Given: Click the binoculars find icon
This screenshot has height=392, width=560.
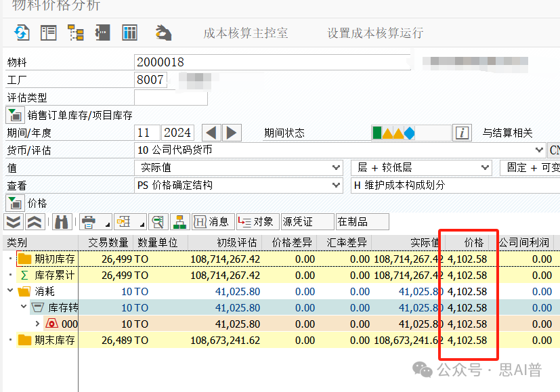Looking at the screenshot, I should tap(62, 221).
